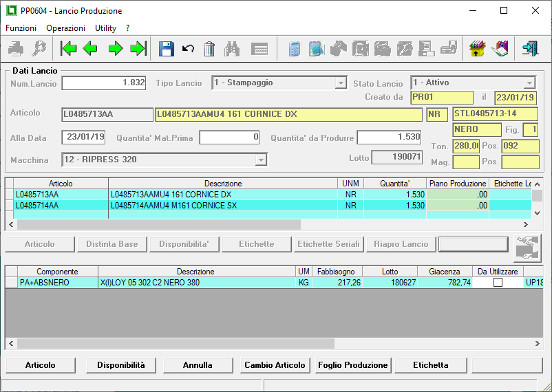Go to the next record arrow
This screenshot has height=392, width=552.
pyautogui.click(x=116, y=48)
